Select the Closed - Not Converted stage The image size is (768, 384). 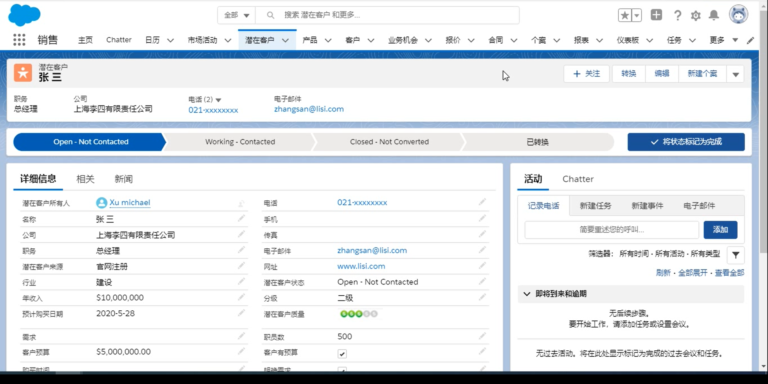click(389, 142)
